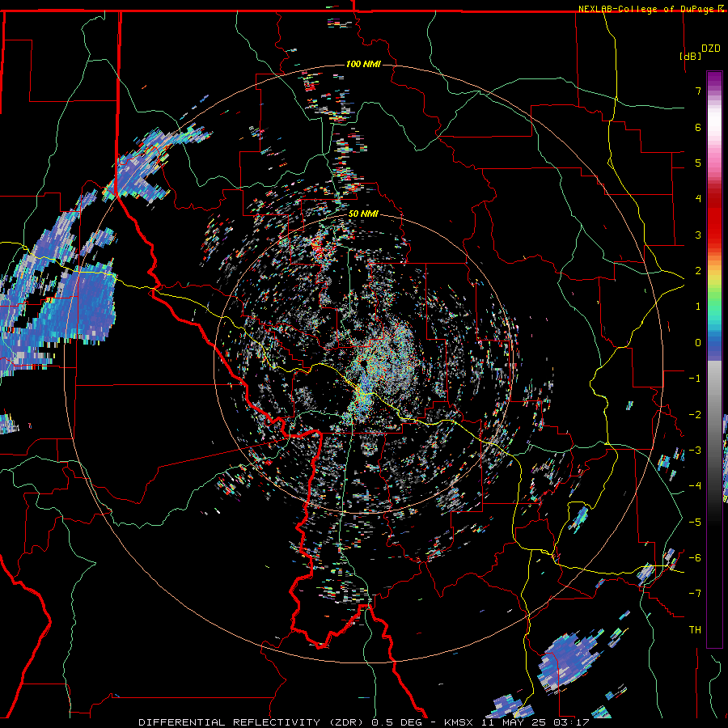Click the -3 value on the scale
This screenshot has width=728, height=728.
[695, 451]
